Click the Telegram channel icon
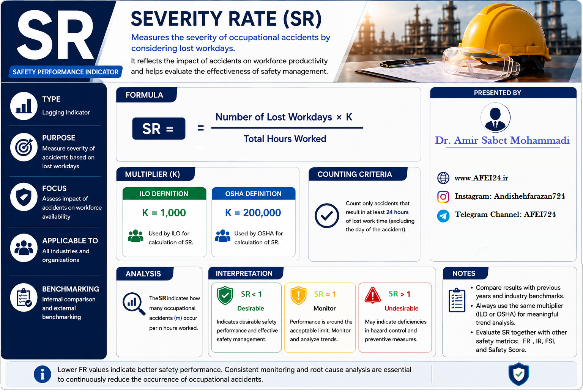The height and width of the screenshot is (392, 583). [x=443, y=216]
